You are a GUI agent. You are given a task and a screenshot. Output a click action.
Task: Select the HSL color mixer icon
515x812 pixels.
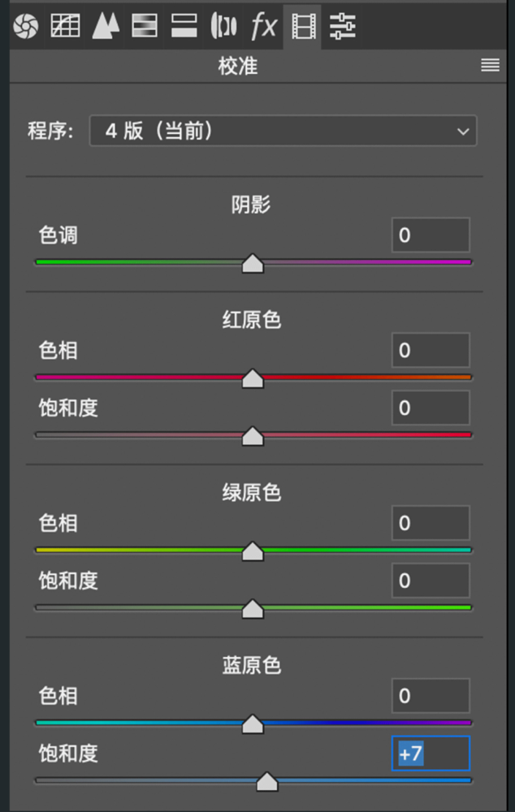[x=144, y=25]
